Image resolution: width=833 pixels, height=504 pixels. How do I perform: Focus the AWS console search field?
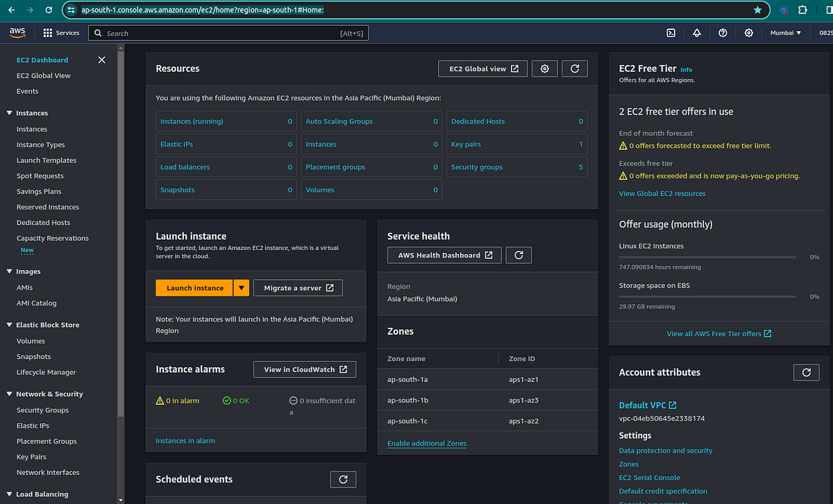pos(228,33)
